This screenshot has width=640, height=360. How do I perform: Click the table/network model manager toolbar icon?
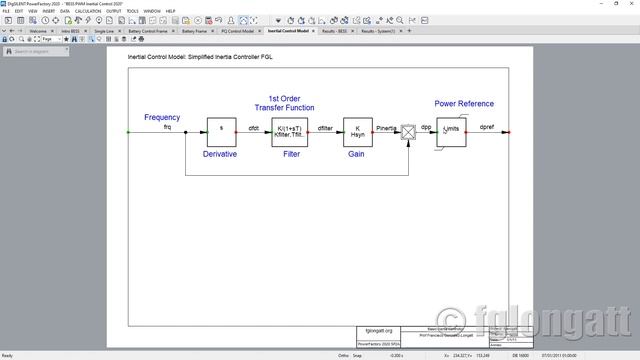coord(20,20)
